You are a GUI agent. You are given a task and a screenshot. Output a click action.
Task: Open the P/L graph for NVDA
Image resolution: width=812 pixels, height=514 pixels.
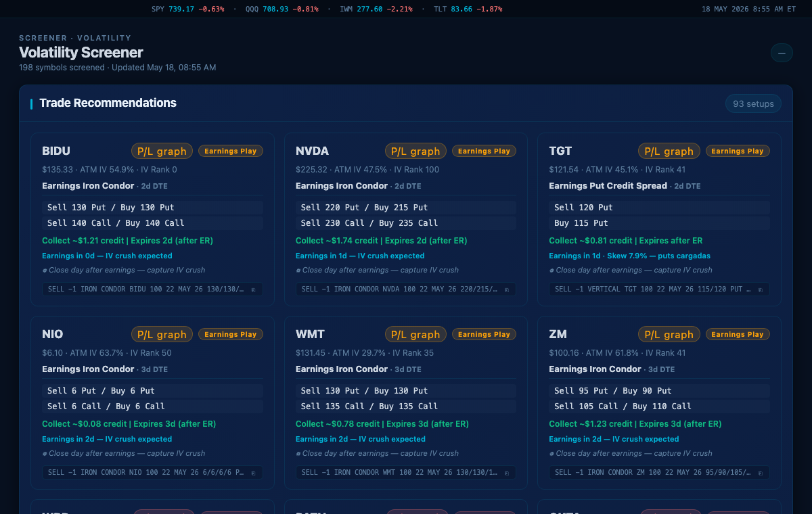pyautogui.click(x=415, y=151)
